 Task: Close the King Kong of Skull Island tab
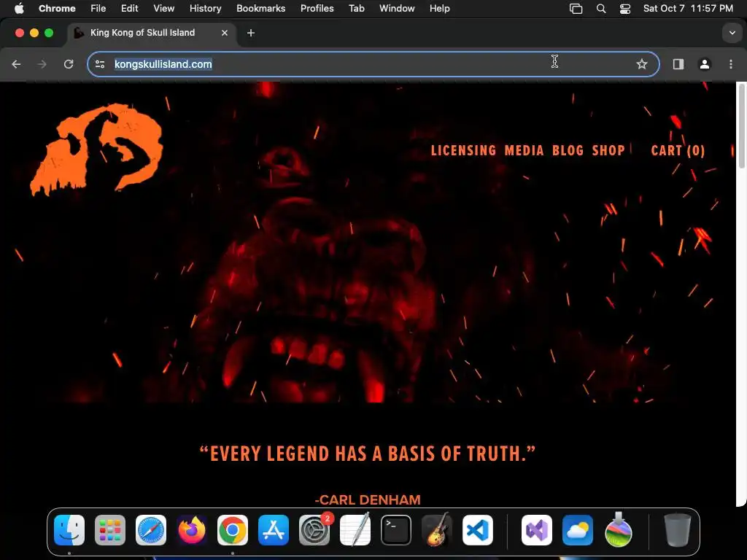pyautogui.click(x=225, y=33)
